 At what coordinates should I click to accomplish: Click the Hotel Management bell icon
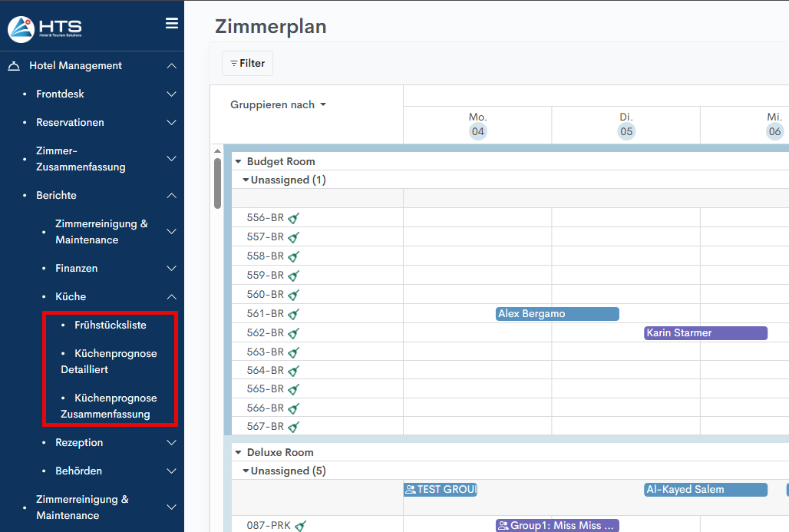14,66
